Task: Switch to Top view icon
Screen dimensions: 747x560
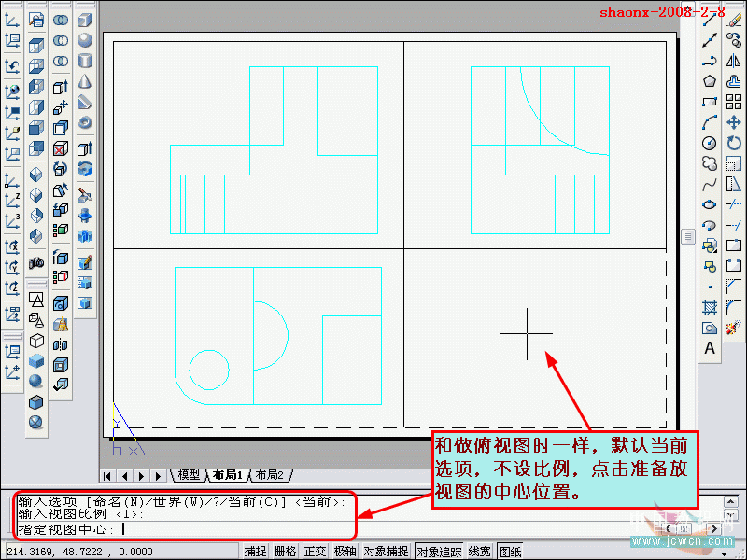Action: [x=36, y=46]
